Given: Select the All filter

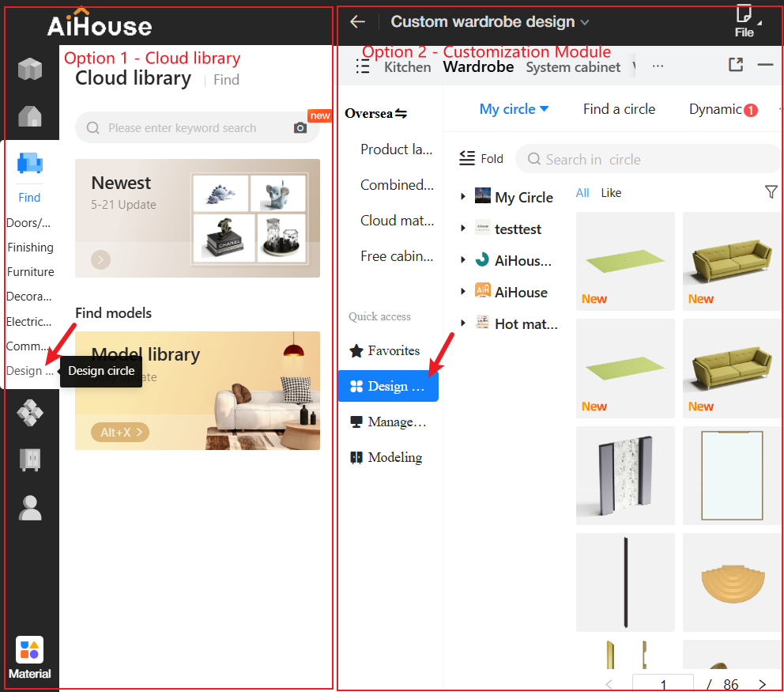Looking at the screenshot, I should click(x=582, y=193).
